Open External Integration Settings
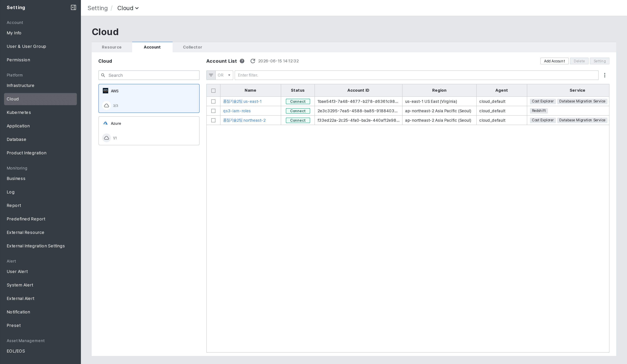627x364 pixels. click(x=40, y=246)
